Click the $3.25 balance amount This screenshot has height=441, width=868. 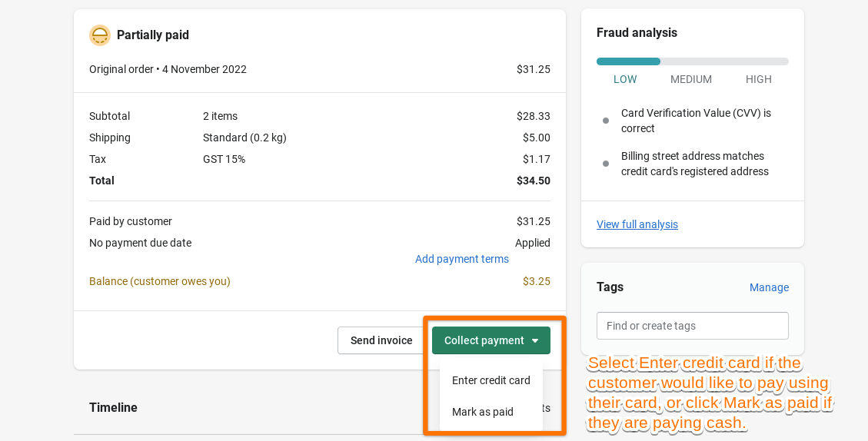[536, 281]
